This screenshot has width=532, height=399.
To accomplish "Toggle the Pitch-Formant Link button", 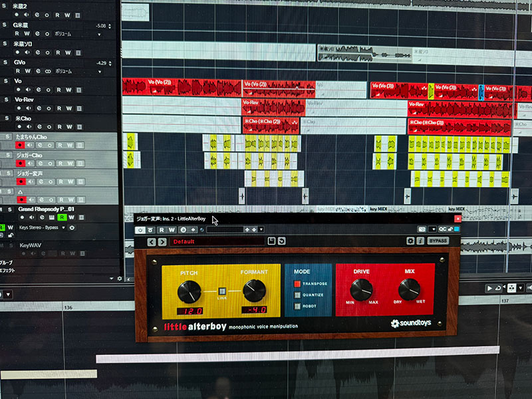I will point(222,291).
